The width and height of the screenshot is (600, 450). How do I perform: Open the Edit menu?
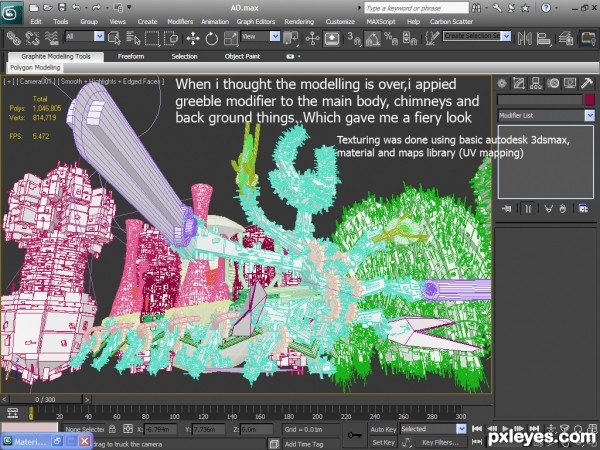pos(36,22)
